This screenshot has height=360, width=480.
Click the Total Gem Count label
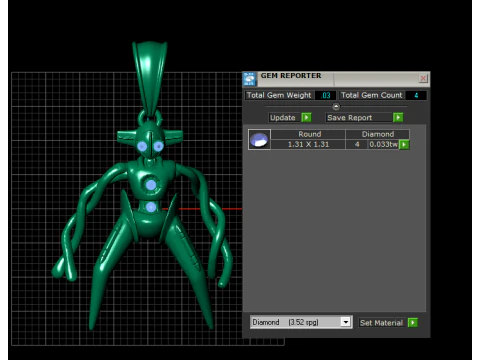tap(371, 95)
